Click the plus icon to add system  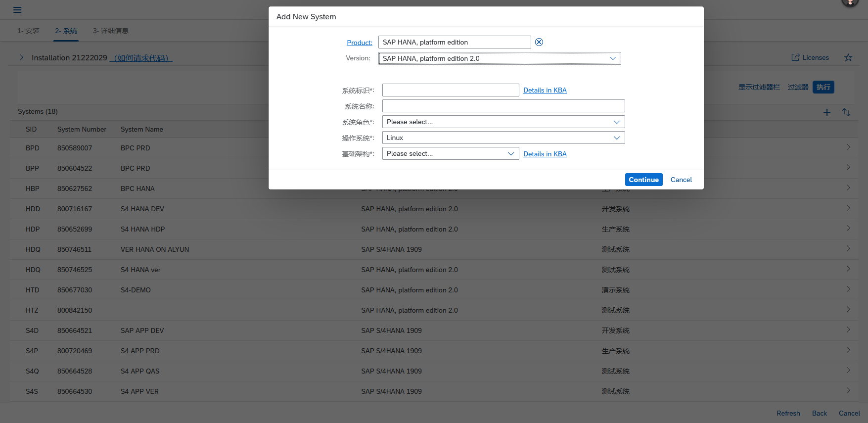point(826,112)
